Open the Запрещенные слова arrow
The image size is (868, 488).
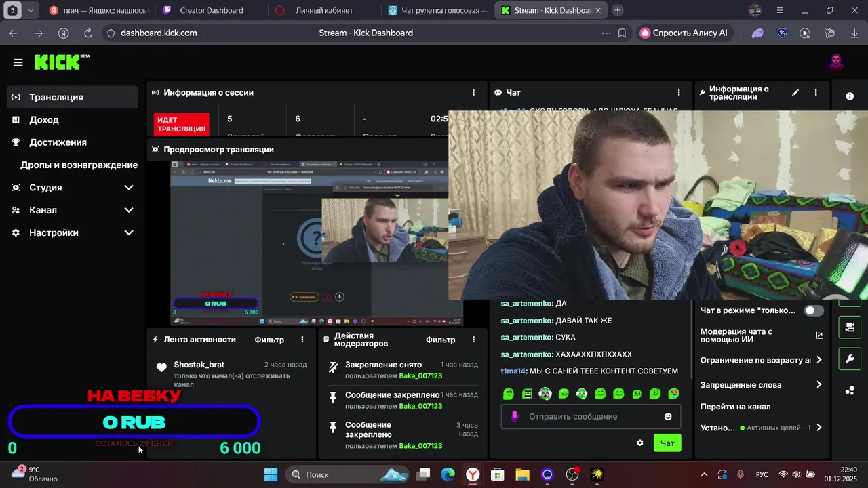819,384
